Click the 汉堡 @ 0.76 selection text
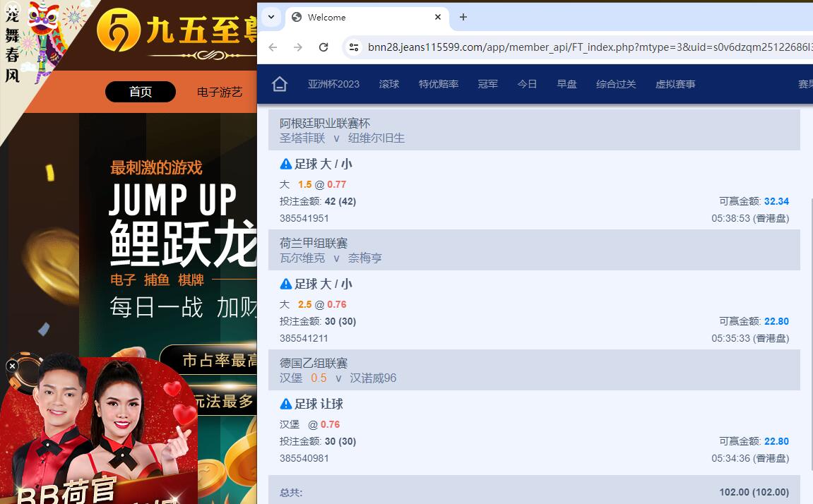This screenshot has width=813, height=504. 309,425
